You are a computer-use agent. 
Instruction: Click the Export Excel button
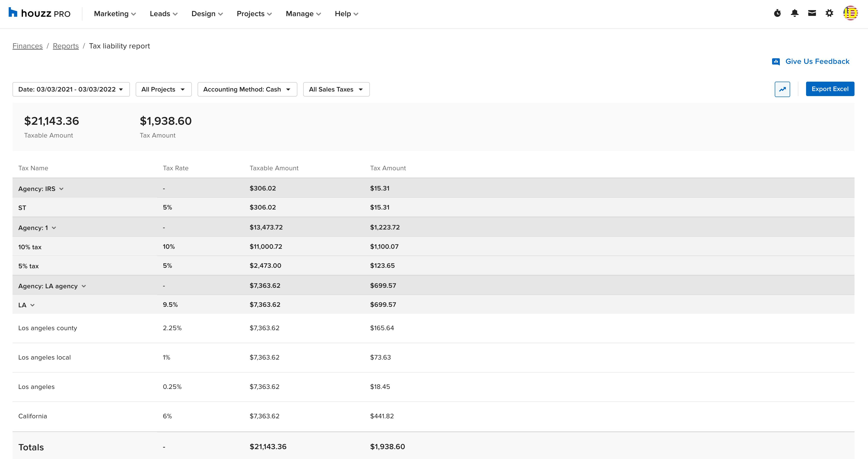[x=830, y=89]
